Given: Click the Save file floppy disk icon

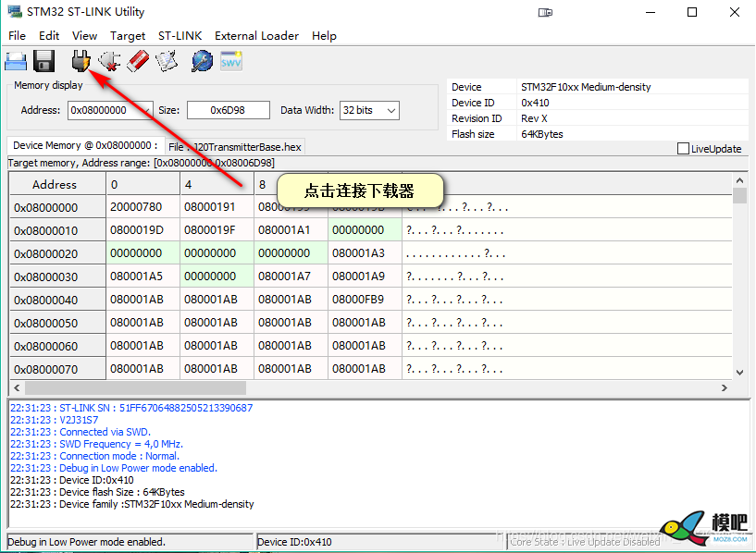Looking at the screenshot, I should click(x=43, y=61).
